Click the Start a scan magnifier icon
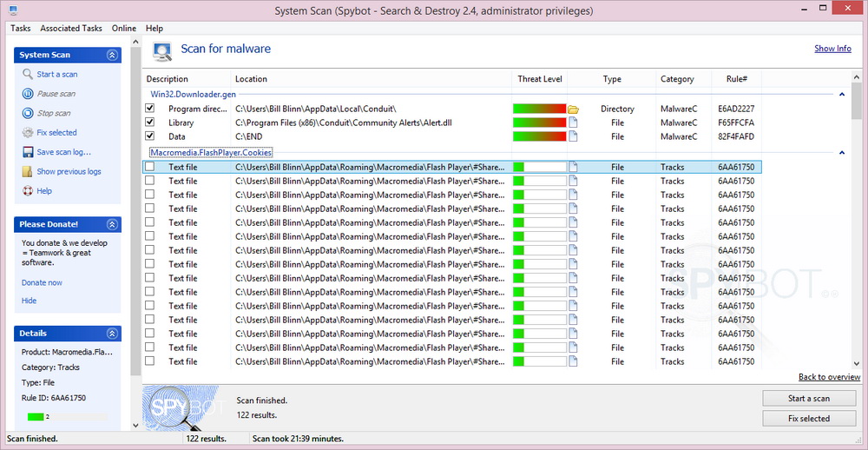The height and width of the screenshot is (450, 868). pyautogui.click(x=28, y=74)
